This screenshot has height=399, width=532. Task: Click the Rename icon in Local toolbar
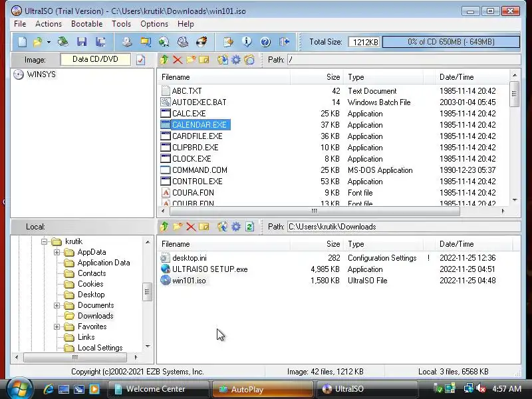204,227
